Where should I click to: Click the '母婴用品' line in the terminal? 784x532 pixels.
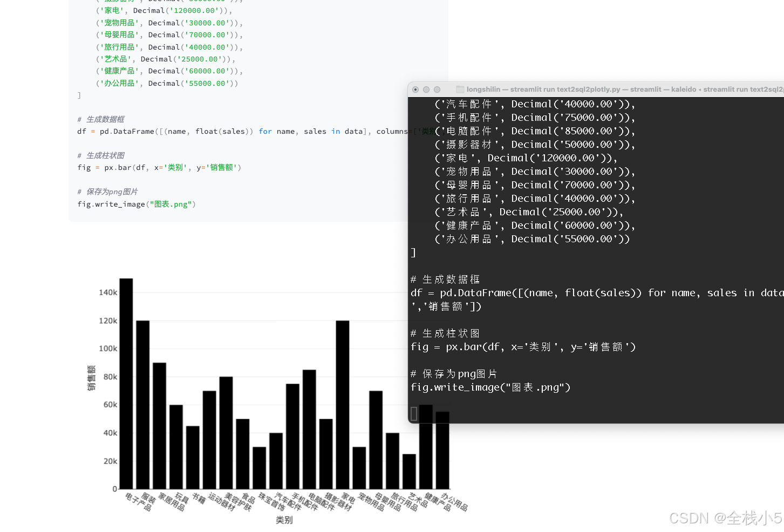click(x=535, y=185)
